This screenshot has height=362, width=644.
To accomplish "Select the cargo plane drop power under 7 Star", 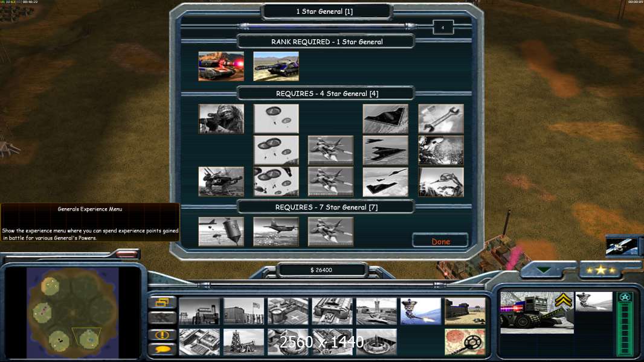I will pos(276,232).
